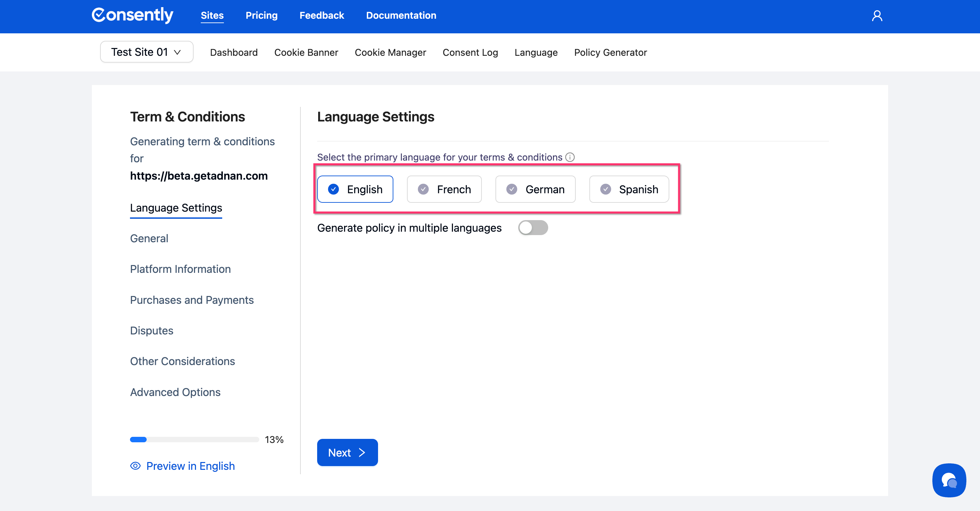Click the Consently logo
This screenshot has width=980, height=511.
pos(132,15)
